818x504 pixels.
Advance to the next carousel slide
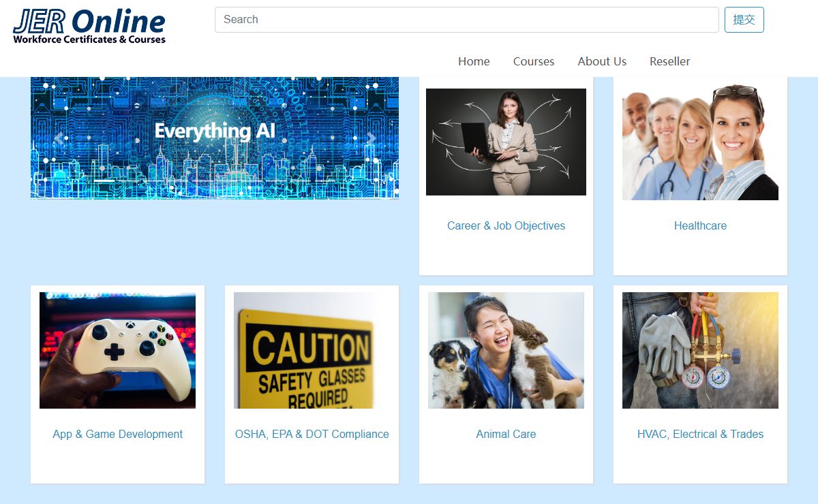click(x=371, y=138)
